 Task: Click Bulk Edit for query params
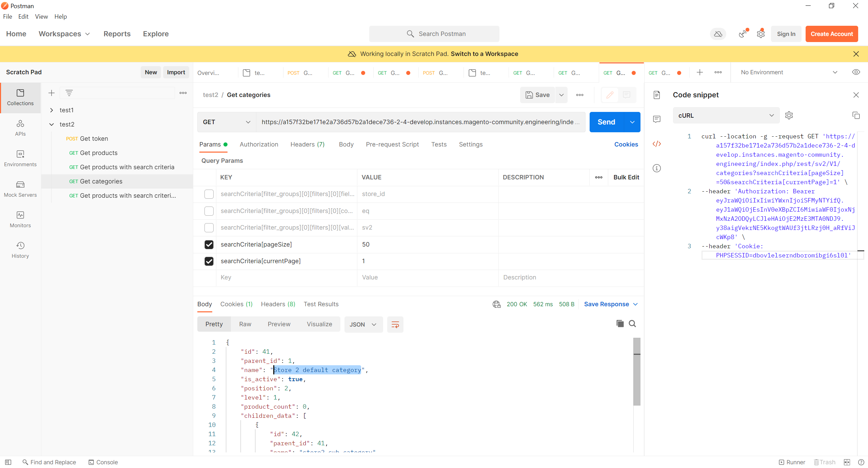coord(626,177)
